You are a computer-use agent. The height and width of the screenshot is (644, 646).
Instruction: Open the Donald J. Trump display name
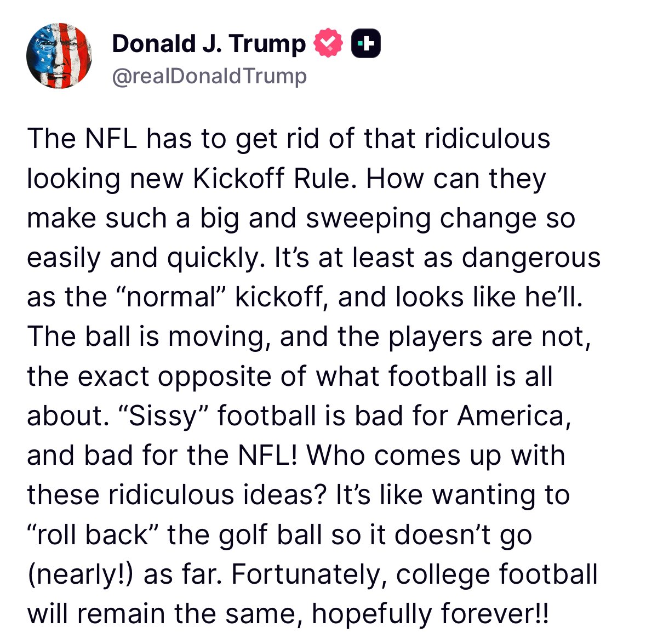[x=209, y=43]
